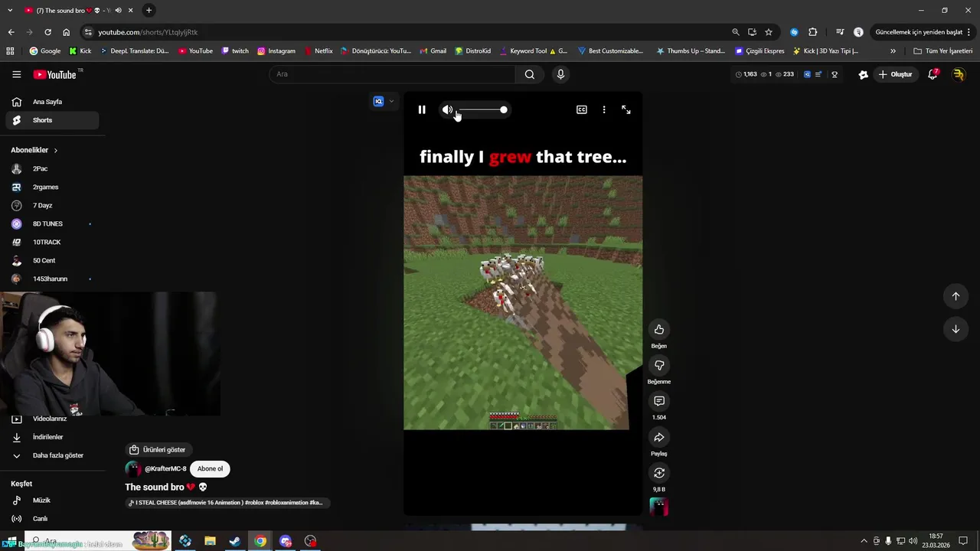Open YouTube notifications bell

tap(933, 74)
